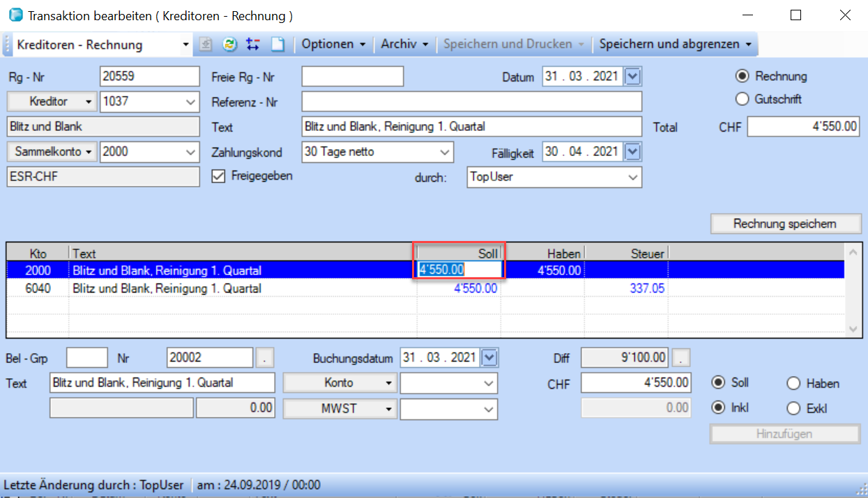
Task: Open the Archiv menu
Action: click(x=404, y=44)
